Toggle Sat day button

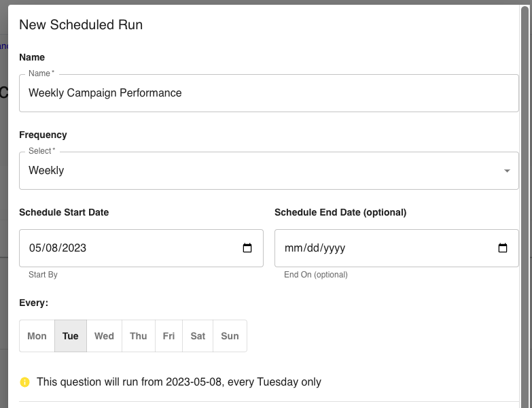pyautogui.click(x=198, y=336)
